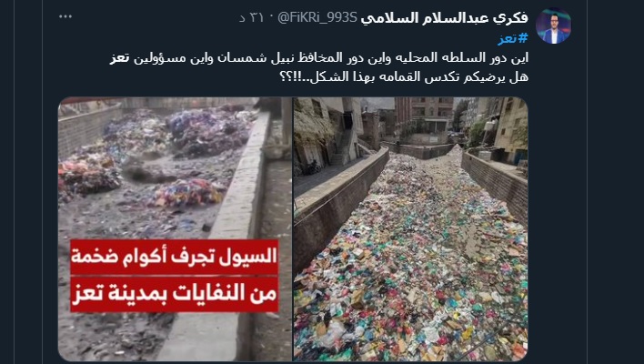Open the tweet timestamp ٣١ د
The height and width of the screenshot is (364, 644).
coord(251,17)
